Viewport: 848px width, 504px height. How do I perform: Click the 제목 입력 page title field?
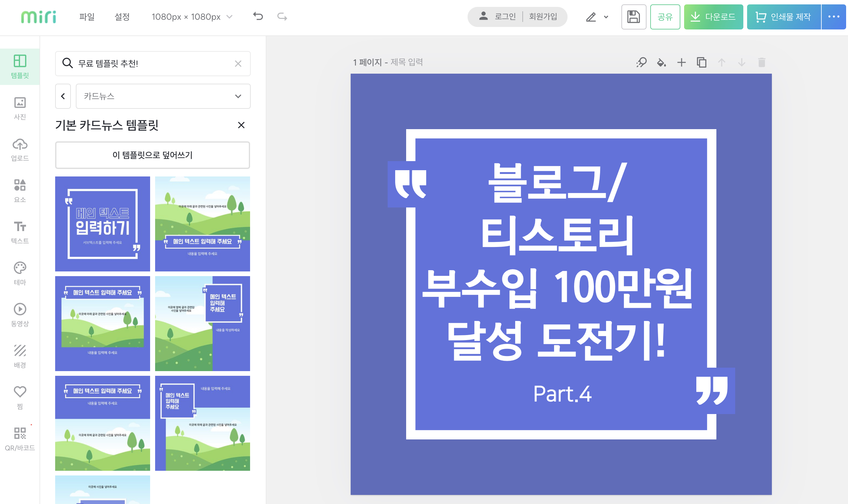406,62
